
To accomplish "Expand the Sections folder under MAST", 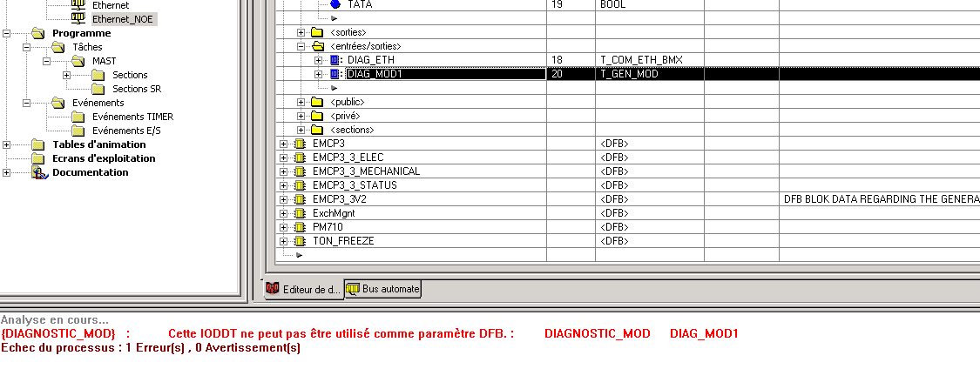I will click(66, 75).
